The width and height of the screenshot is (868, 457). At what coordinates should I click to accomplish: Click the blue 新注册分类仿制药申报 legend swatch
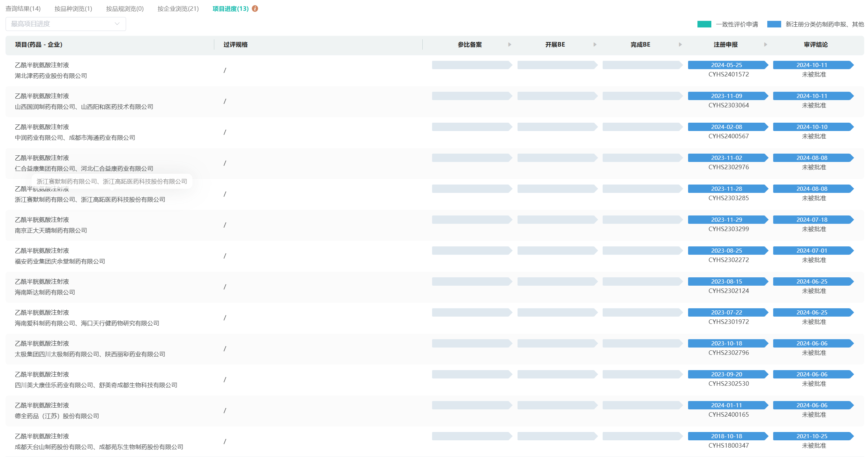(774, 24)
